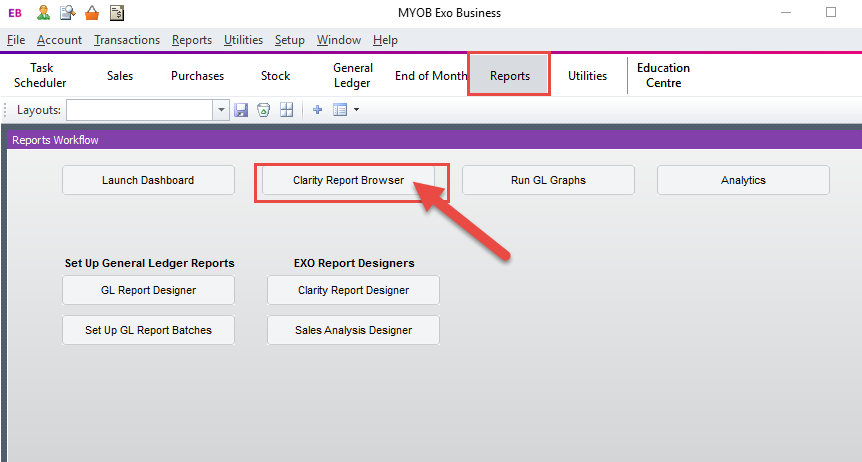This screenshot has width=862, height=462.
Task: Click inside the Layouts input field
Action: 140,110
